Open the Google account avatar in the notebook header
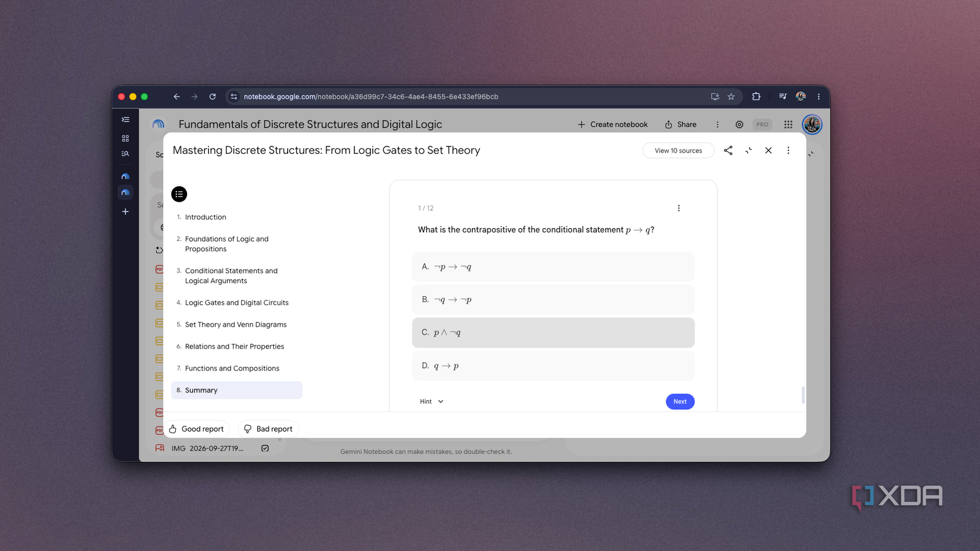This screenshot has height=551, width=980. [x=812, y=125]
